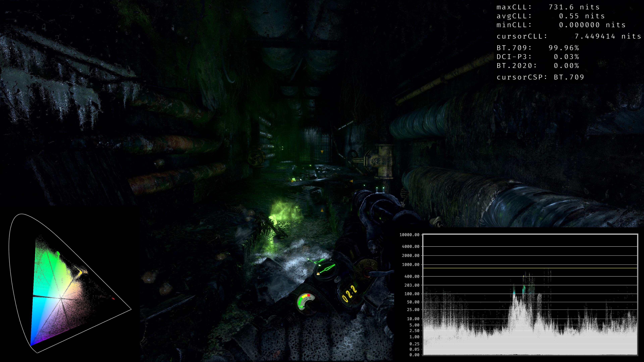Click the avgCLL value 0.55 nits
The height and width of the screenshot is (362, 644).
click(581, 16)
